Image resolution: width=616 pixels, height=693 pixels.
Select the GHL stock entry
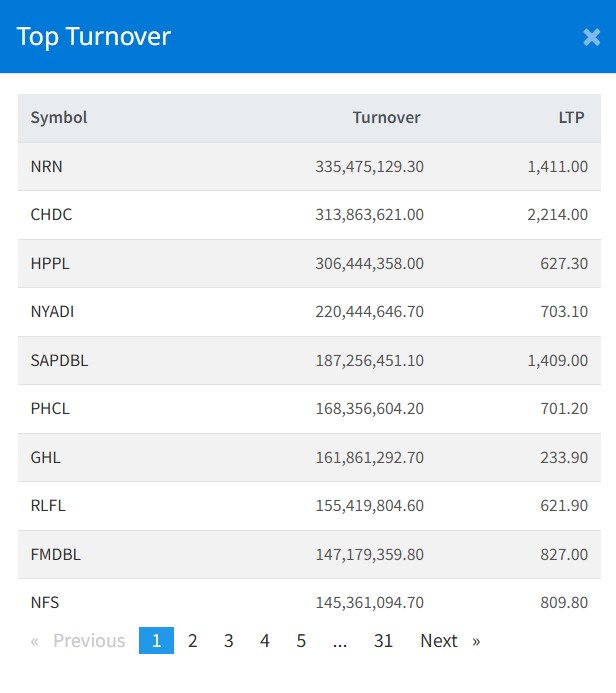[x=46, y=457]
